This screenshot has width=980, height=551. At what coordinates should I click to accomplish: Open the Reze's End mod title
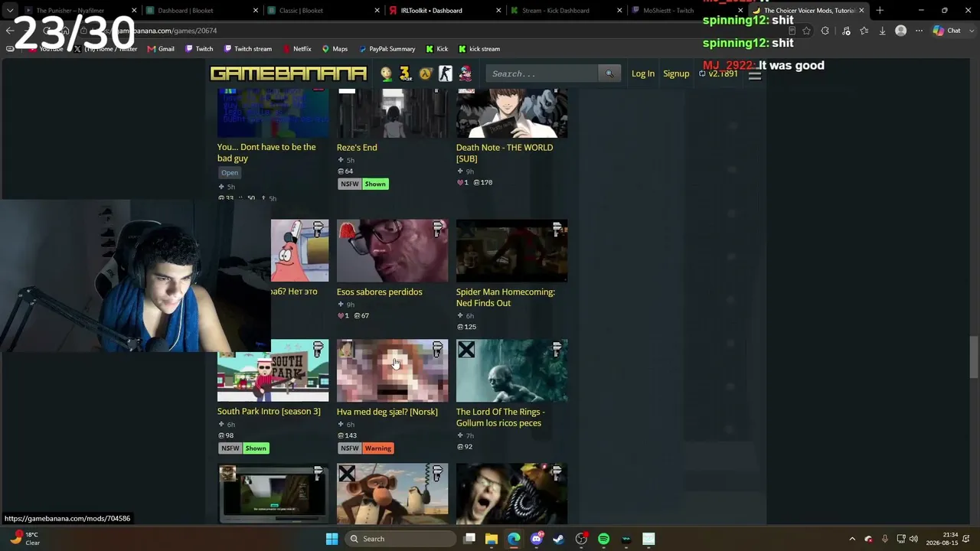pyautogui.click(x=357, y=148)
